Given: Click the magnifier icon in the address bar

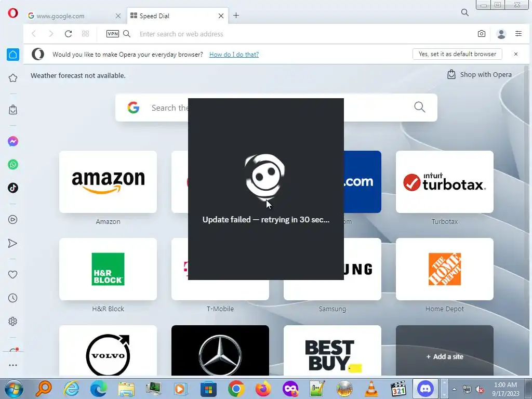Looking at the screenshot, I should [127, 34].
